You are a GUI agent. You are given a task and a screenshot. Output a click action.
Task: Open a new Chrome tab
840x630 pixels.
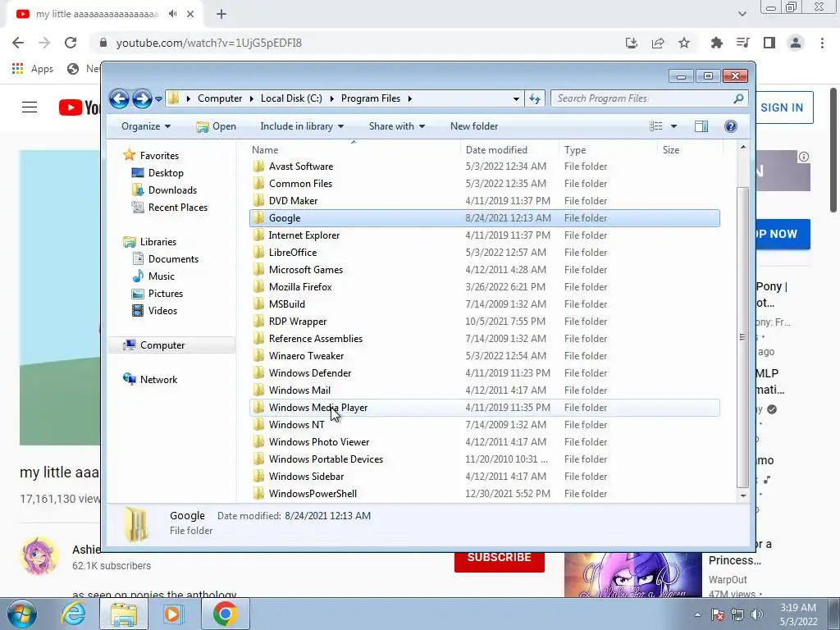coord(221,14)
